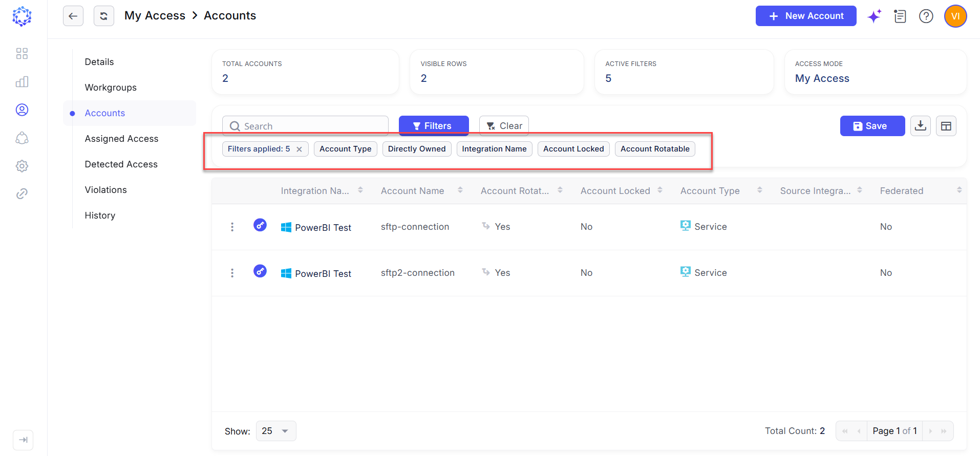Open the dashboard grid icon in sidebar
980x456 pixels.
tap(22, 54)
